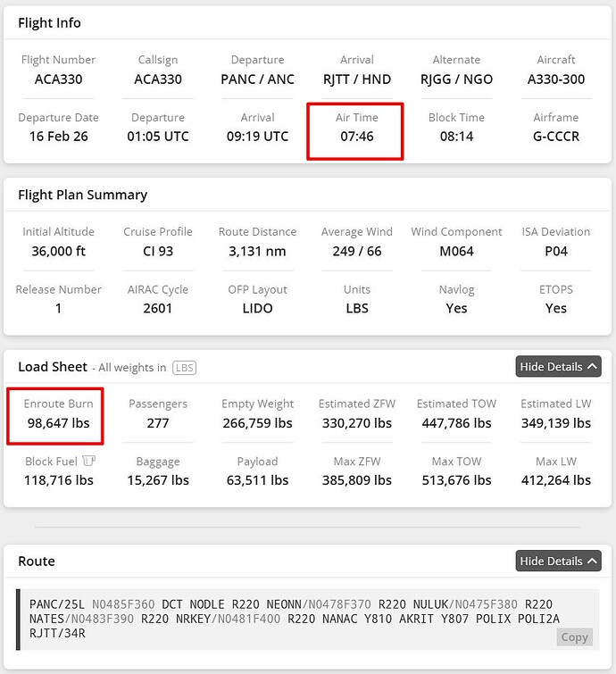The image size is (616, 674).
Task: Click the Air Time value 07:46
Action: [356, 137]
